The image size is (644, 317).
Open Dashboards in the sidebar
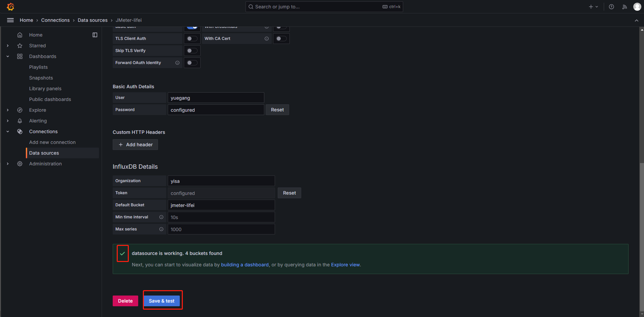(43, 56)
